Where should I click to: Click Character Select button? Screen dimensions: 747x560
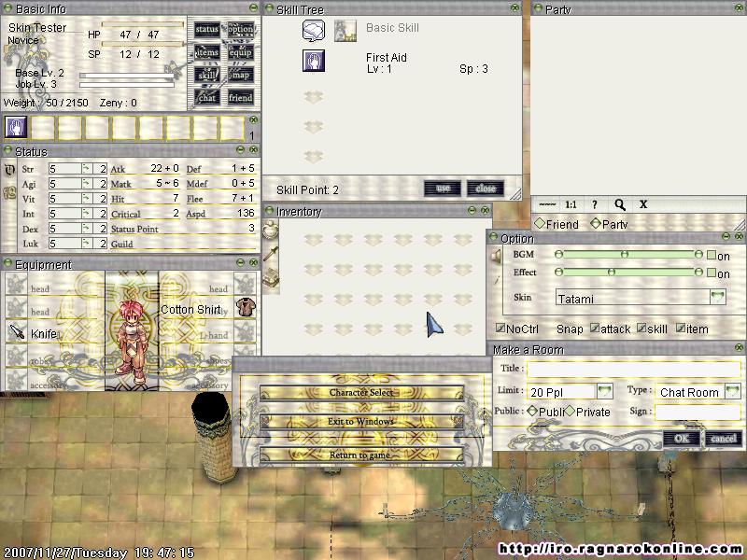[x=361, y=392]
